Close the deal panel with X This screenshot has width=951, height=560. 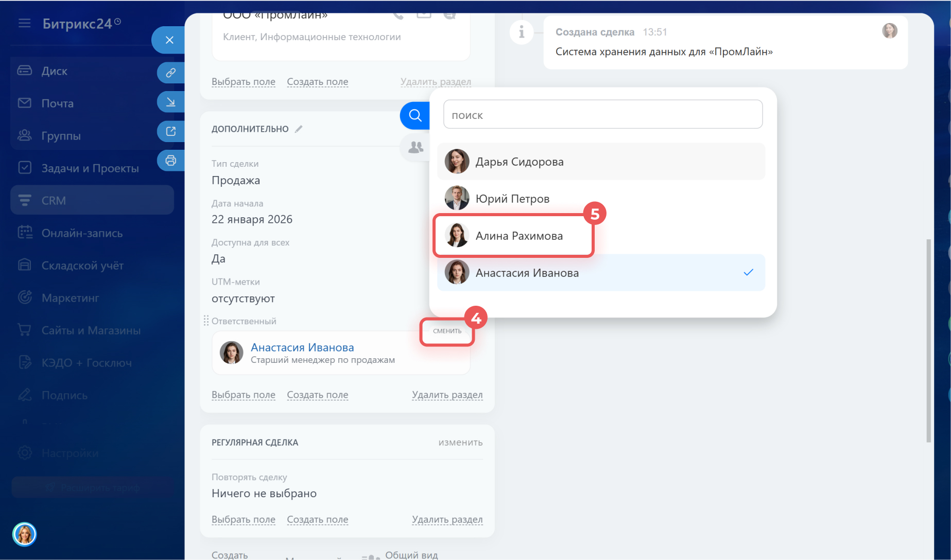click(x=169, y=40)
